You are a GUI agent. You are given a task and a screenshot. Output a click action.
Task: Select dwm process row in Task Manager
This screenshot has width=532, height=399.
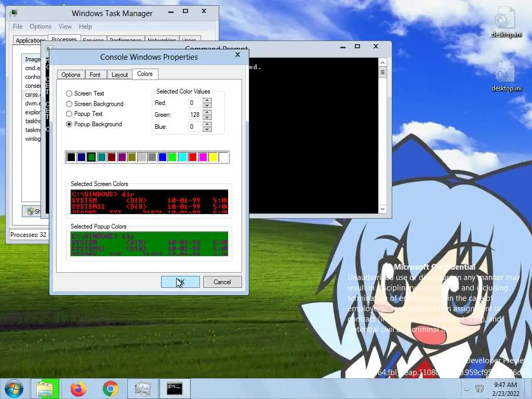[x=33, y=103]
